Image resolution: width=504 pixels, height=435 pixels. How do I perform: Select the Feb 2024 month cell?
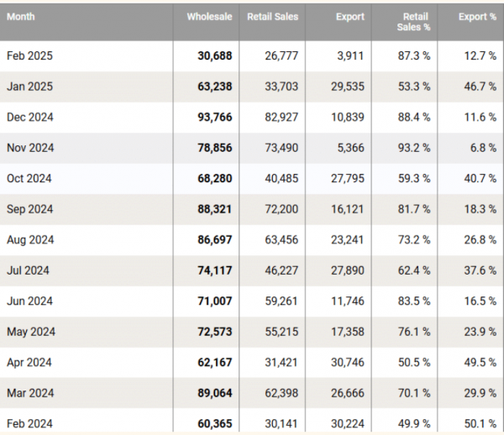(x=29, y=422)
